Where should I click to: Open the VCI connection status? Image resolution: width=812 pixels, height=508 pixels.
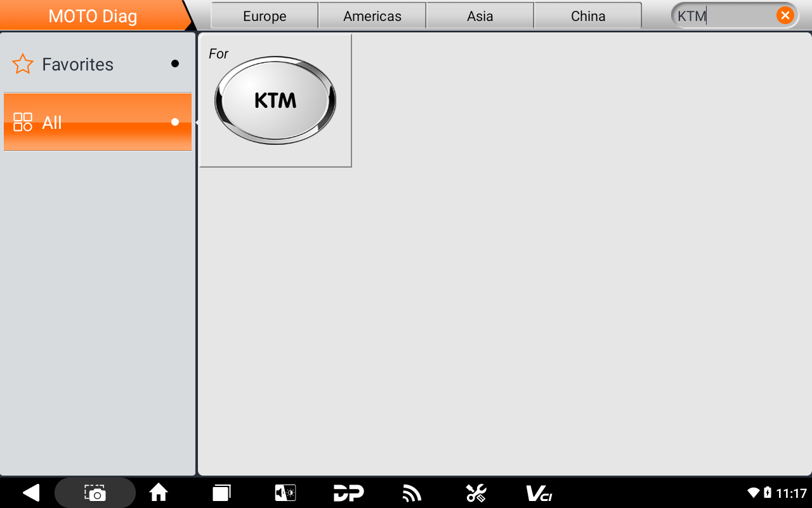(x=539, y=493)
